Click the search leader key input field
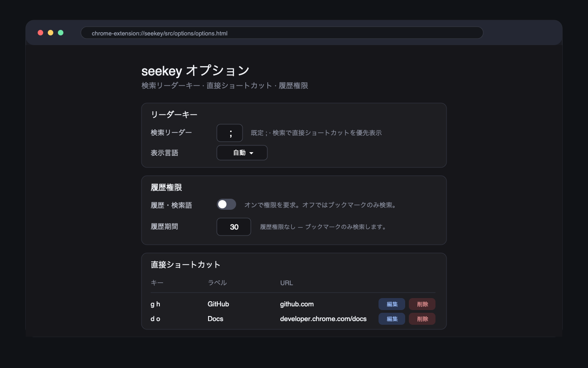 tap(230, 133)
